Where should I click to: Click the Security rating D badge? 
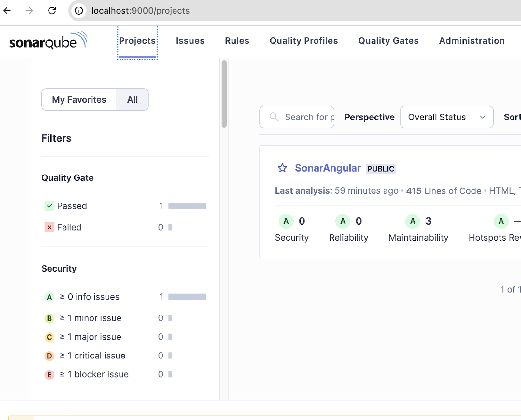pos(49,356)
